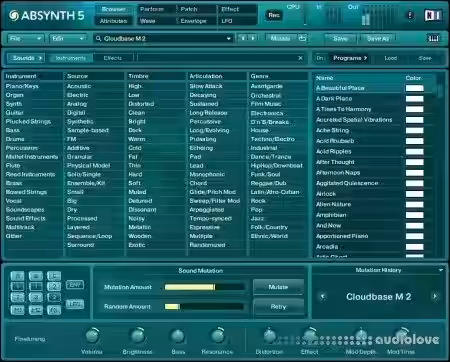Expand the Mutation History dropdown arrow
This screenshot has width=450, height=362.
[x=441, y=270]
